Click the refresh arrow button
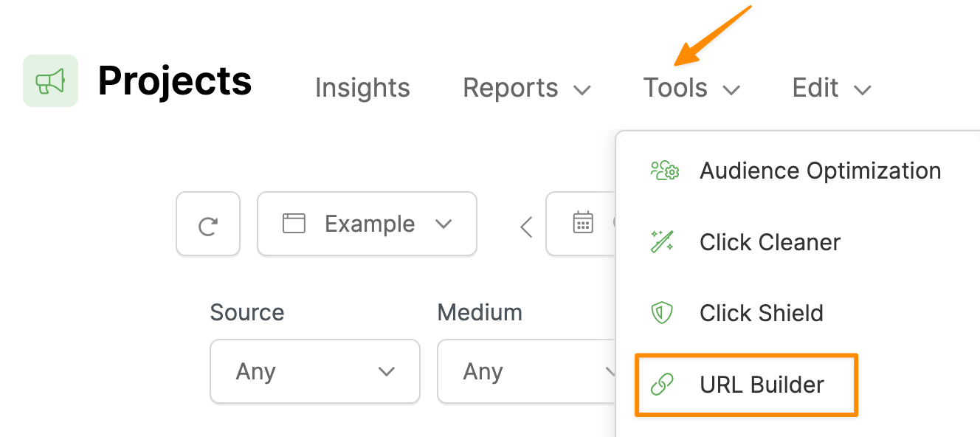980x437 pixels. coord(208,224)
